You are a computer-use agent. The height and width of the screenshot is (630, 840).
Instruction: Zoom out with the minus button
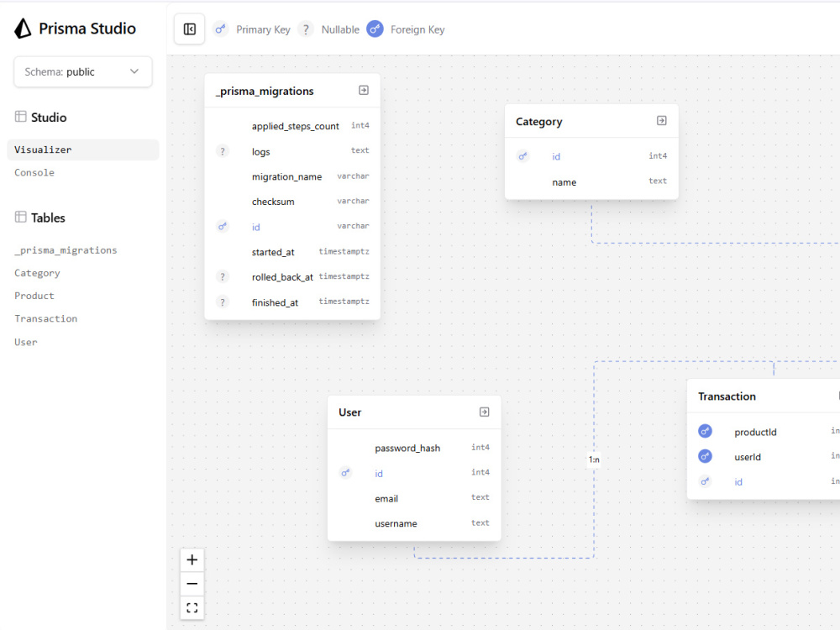(x=192, y=584)
